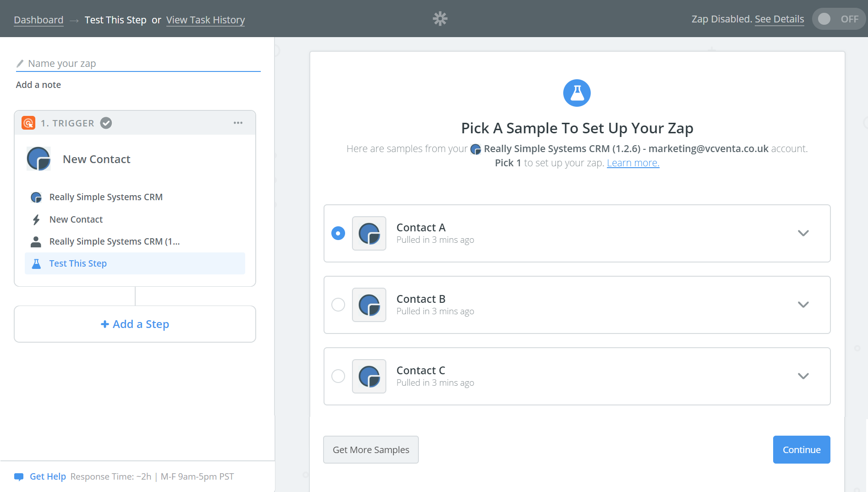Open See Details link
This screenshot has width=868, height=492.
coord(779,19)
